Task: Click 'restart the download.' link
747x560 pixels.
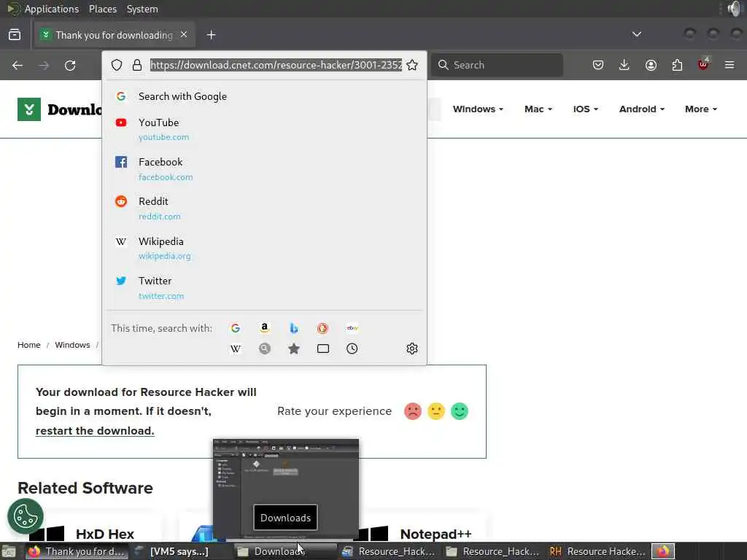Action: tap(95, 430)
